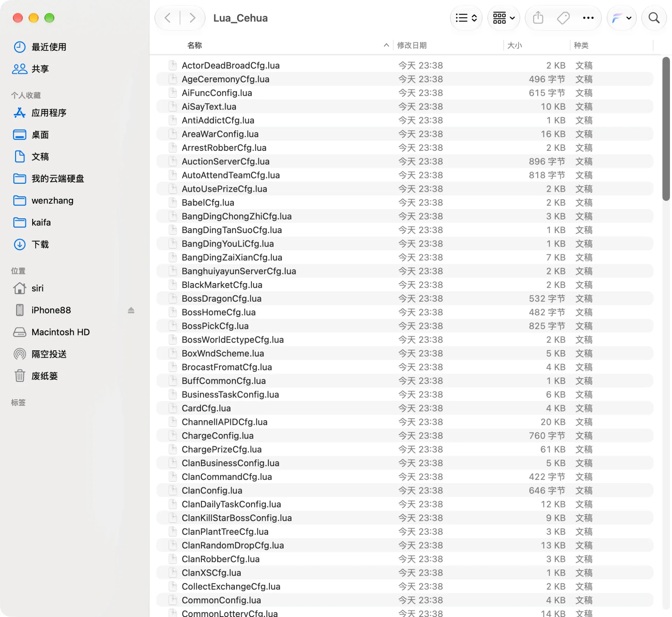Go forward using the right arrow button
The width and height of the screenshot is (672, 617).
192,18
